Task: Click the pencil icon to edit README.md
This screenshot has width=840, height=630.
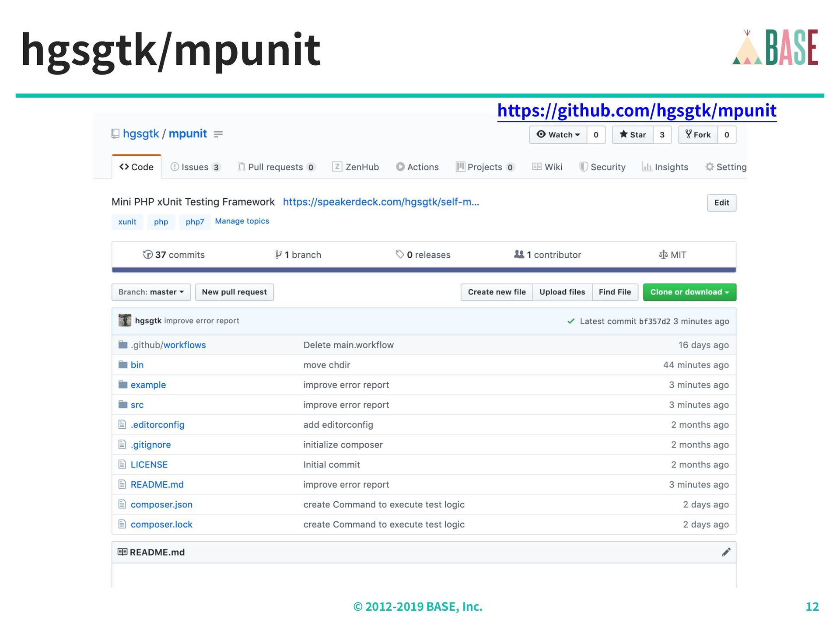Action: [x=726, y=552]
